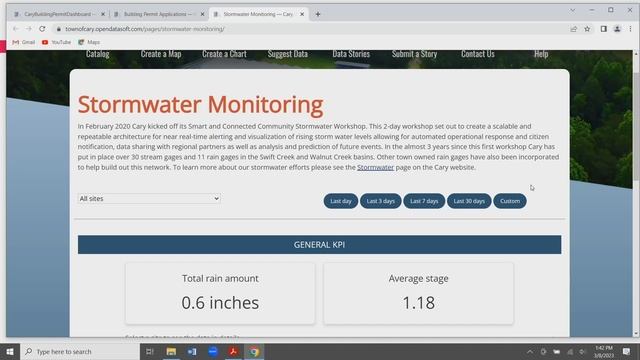This screenshot has width=640, height=360.
Task: Choose the Custom date range button
Action: [510, 201]
